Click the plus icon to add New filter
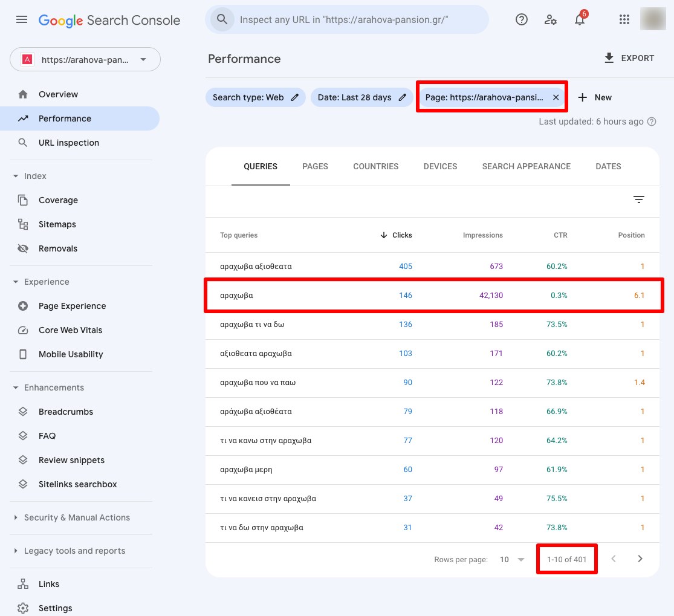Image resolution: width=674 pixels, height=616 pixels. [x=583, y=97]
